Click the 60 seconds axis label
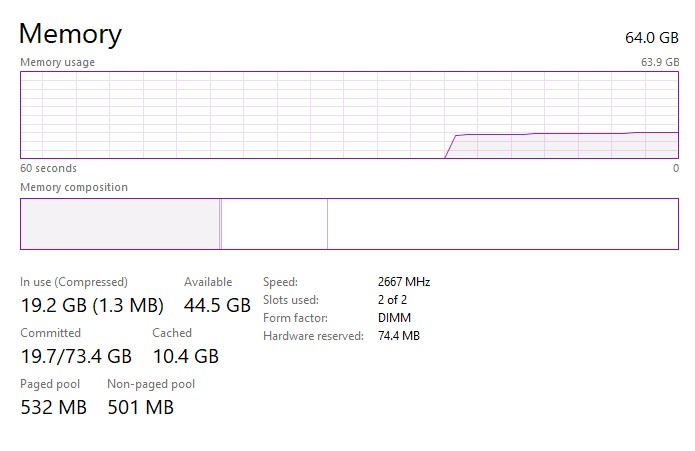The height and width of the screenshot is (451, 695). (x=48, y=168)
